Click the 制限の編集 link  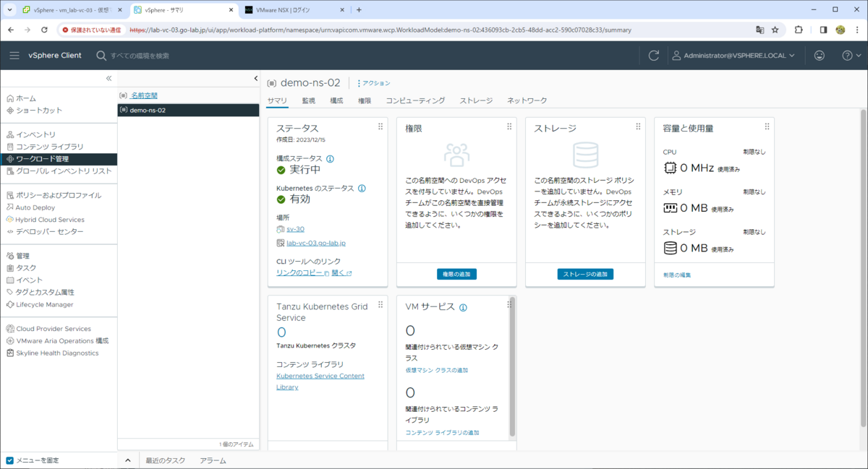point(677,275)
